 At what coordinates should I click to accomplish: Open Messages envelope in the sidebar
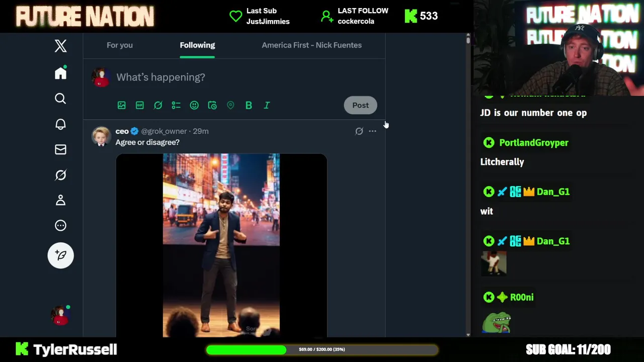[x=60, y=149]
